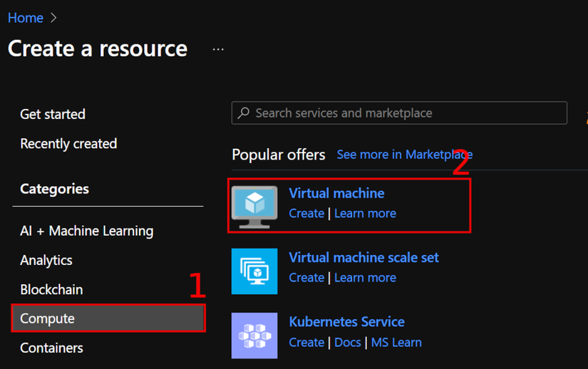Click the Virtual machine monitor icon
The image size is (588, 369).
click(254, 207)
